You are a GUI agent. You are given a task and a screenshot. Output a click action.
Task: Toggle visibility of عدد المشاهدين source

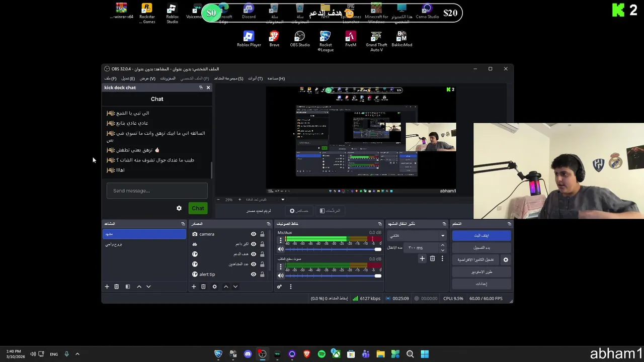tap(254, 264)
